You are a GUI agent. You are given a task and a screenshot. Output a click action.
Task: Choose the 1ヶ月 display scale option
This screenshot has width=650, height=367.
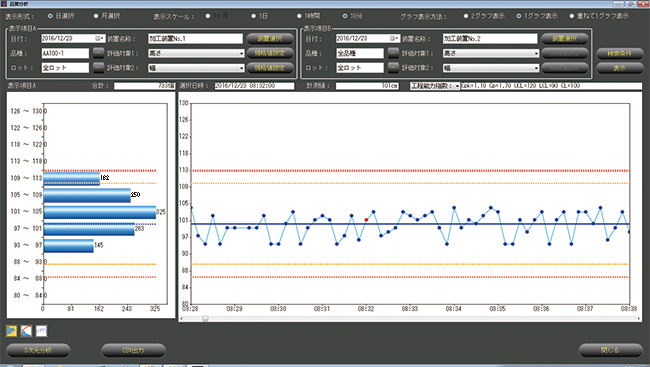click(208, 16)
